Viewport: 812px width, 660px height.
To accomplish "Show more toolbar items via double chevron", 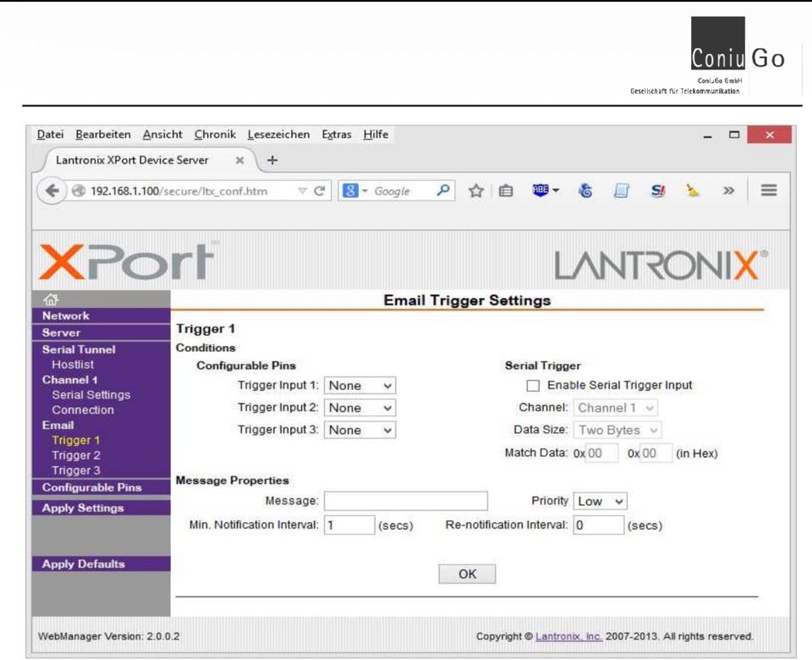I will (728, 190).
